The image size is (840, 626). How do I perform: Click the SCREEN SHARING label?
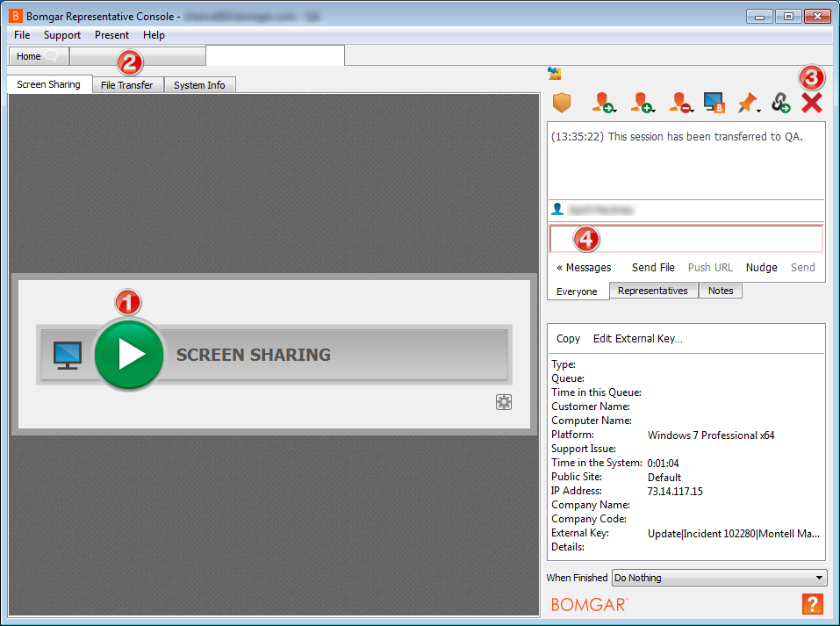point(254,355)
